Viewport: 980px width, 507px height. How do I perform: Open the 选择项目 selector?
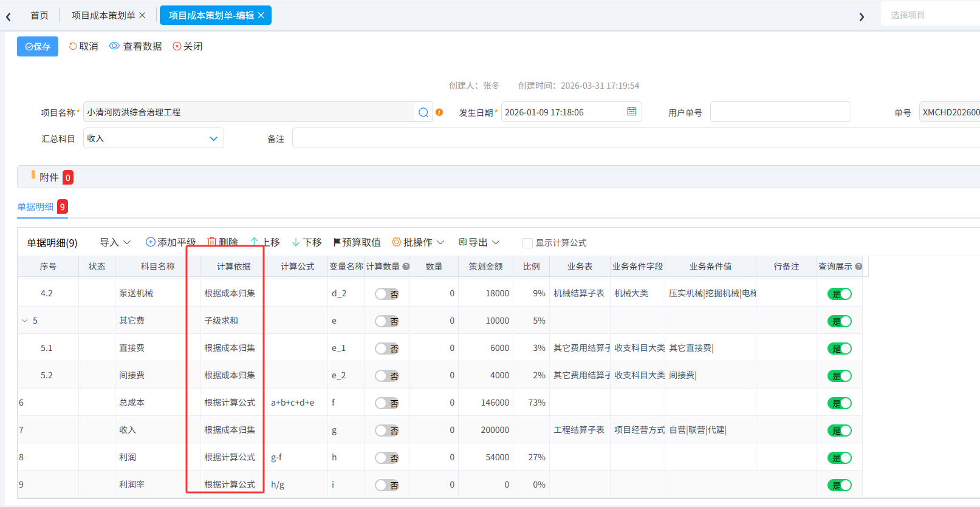click(930, 15)
